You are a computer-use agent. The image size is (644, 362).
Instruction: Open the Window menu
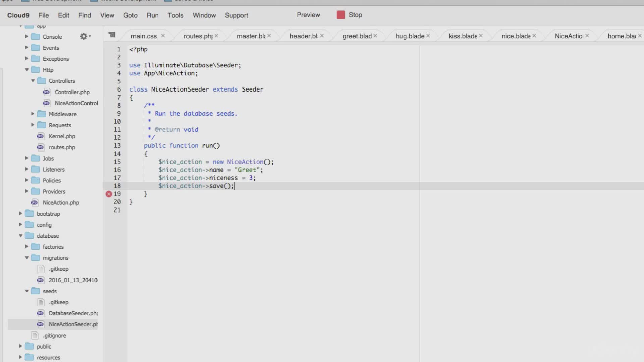pyautogui.click(x=204, y=15)
